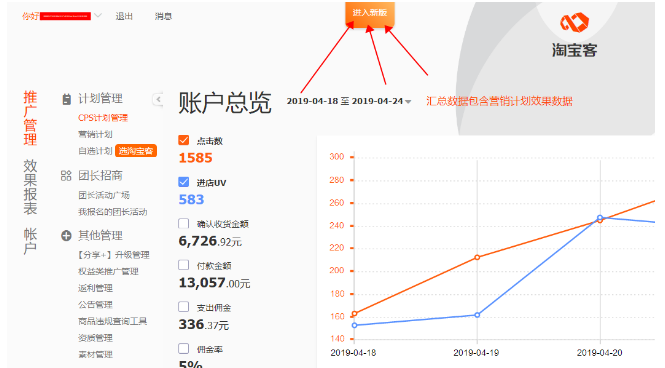Check the 支出佣金 checkbox
Viewport: 665px width, 368px height.
(184, 307)
